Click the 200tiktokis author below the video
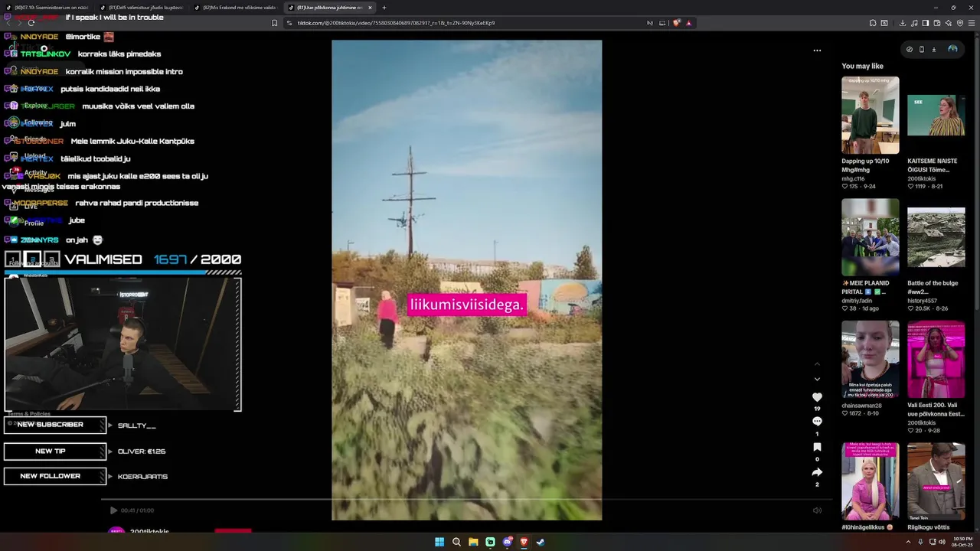 coord(149,531)
